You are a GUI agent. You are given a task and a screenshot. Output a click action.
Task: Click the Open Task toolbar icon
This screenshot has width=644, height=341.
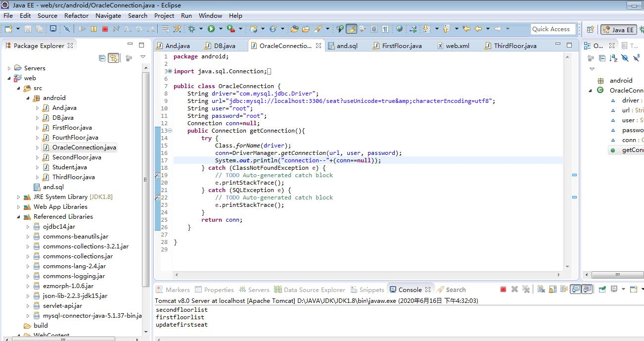[x=306, y=29]
